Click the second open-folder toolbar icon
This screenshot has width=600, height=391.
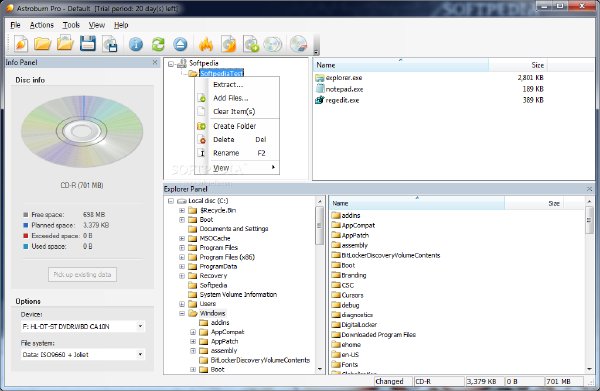pyautogui.click(x=65, y=43)
